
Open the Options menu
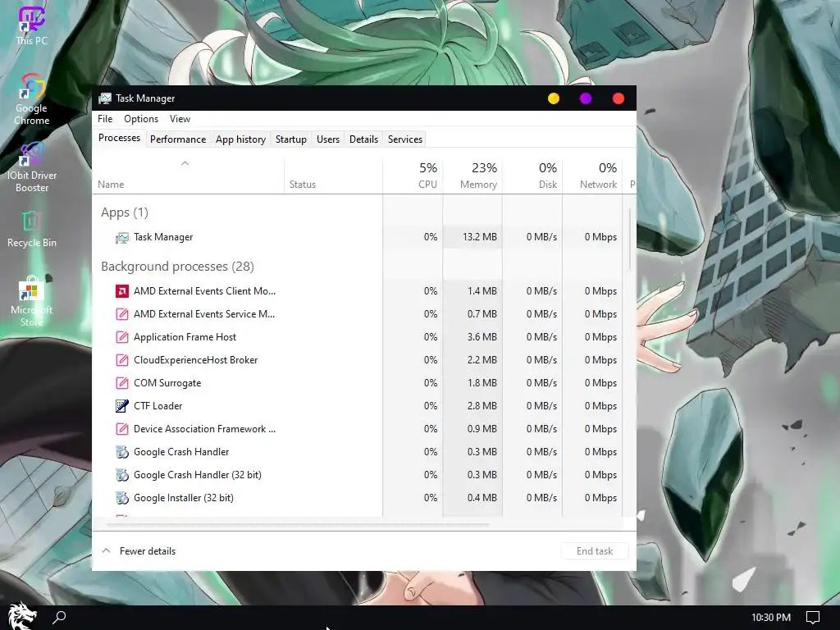[x=141, y=119]
